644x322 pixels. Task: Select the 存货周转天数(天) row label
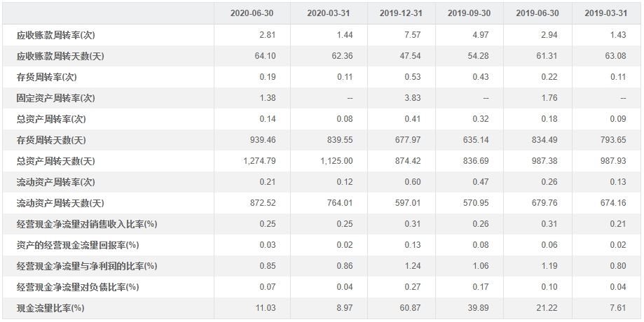tap(50, 140)
